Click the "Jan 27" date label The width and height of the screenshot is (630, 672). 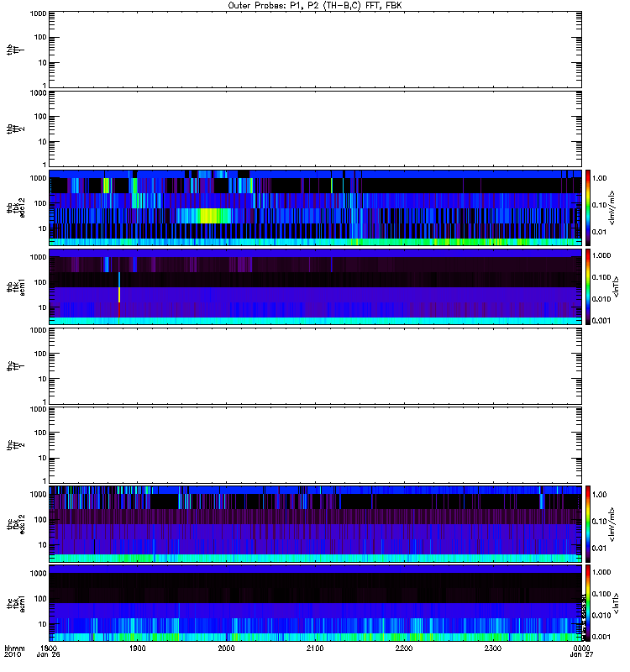581,655
